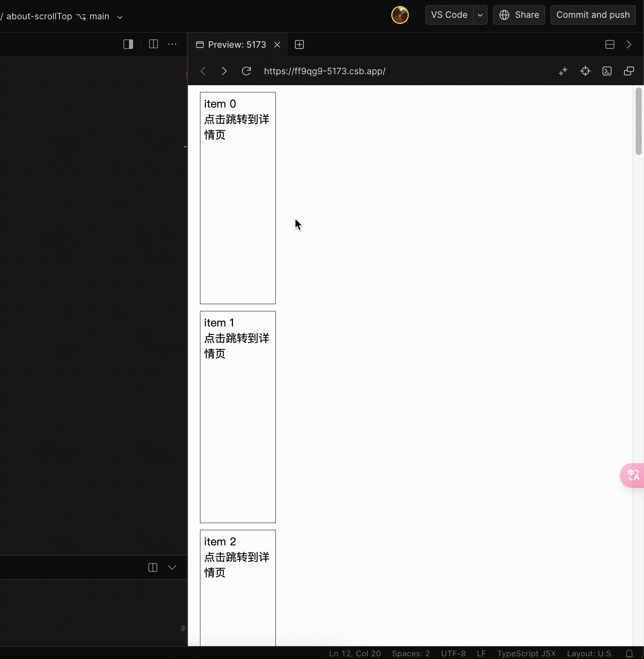Screen dimensions: 644x659
Task: Navigate forward in the preview browser
Action: (x=224, y=71)
